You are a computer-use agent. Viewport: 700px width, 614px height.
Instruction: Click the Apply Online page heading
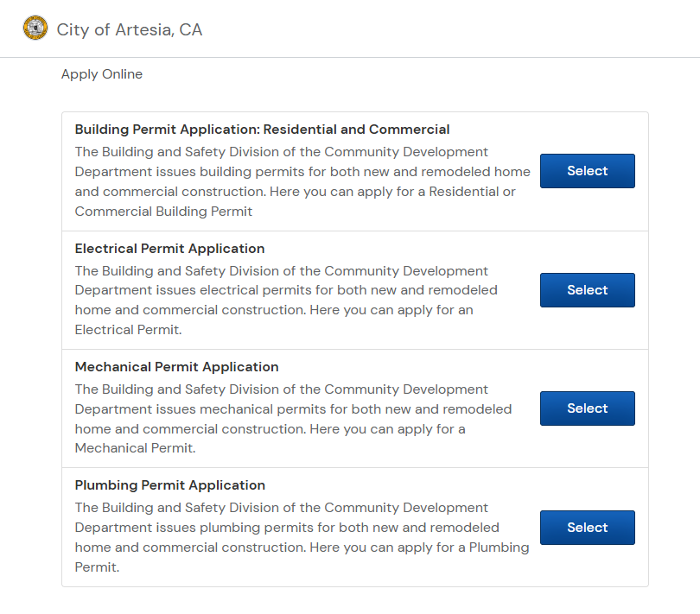(x=102, y=74)
